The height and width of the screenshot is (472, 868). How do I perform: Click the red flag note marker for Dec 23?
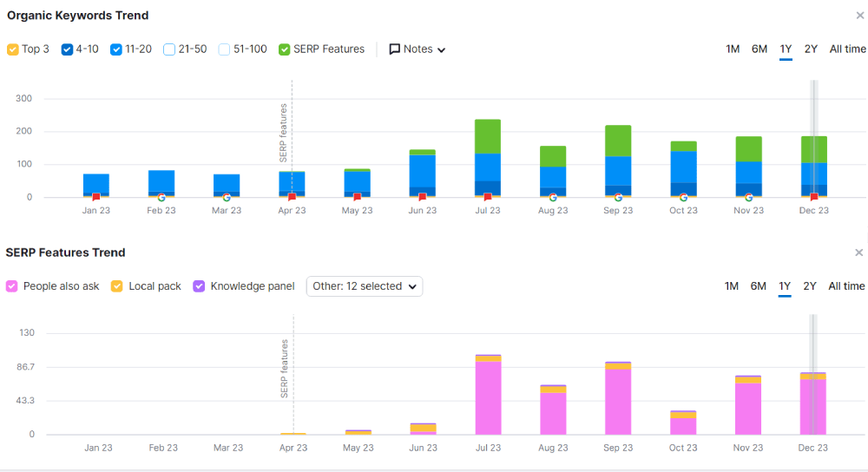tap(814, 197)
